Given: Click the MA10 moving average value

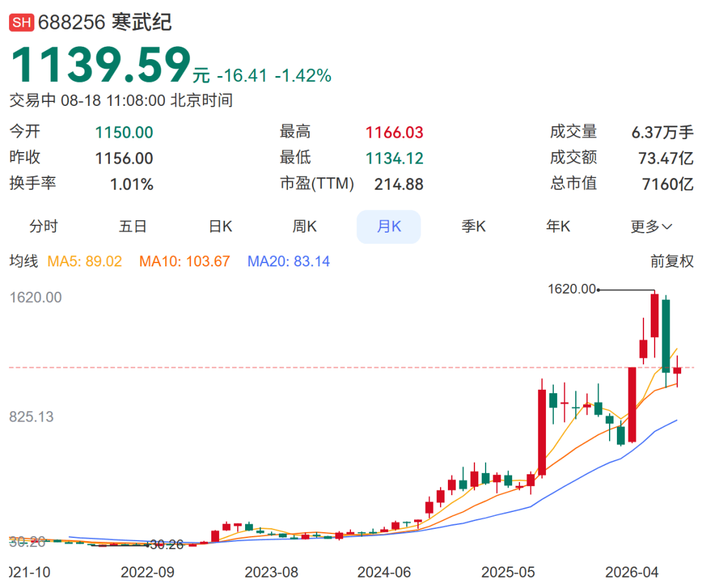Looking at the screenshot, I should click(x=185, y=261).
